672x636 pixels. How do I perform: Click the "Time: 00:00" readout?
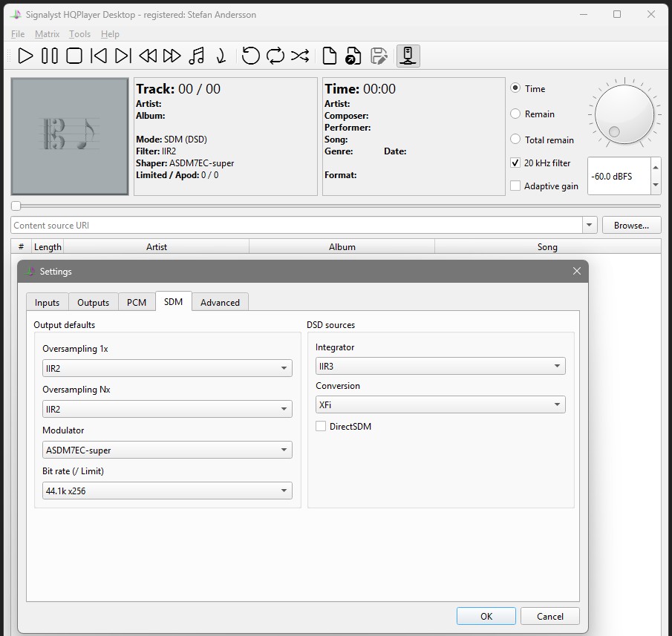[x=360, y=88]
